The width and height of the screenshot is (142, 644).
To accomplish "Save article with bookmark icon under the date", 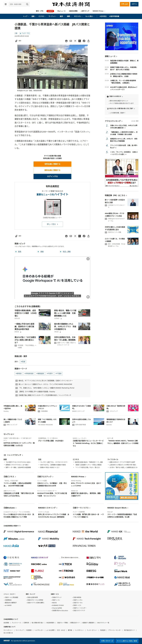I will tap(16, 41).
